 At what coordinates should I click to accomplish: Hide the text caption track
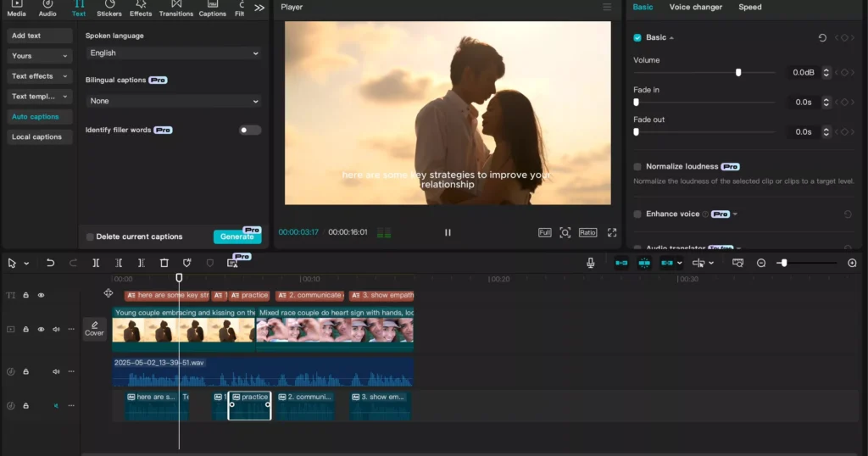(x=41, y=296)
